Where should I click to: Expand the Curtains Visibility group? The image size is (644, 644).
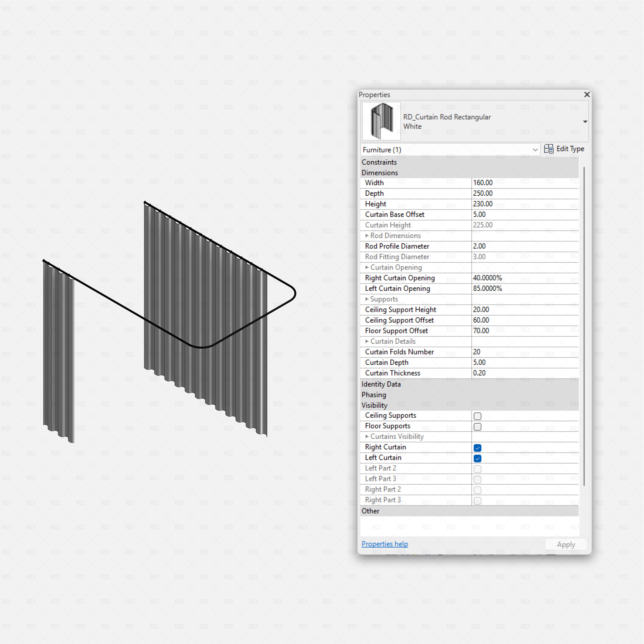367,436
